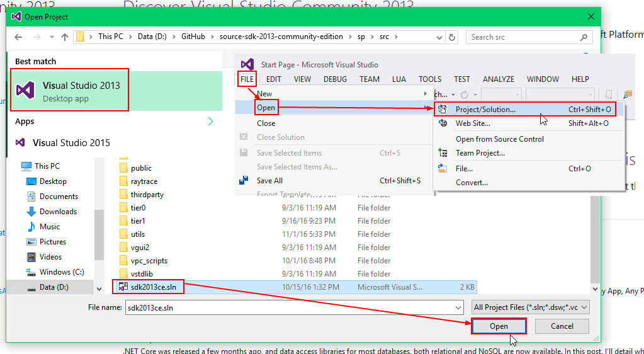644x354 pixels.
Task: Open the EDIT menu
Action: [x=274, y=79]
